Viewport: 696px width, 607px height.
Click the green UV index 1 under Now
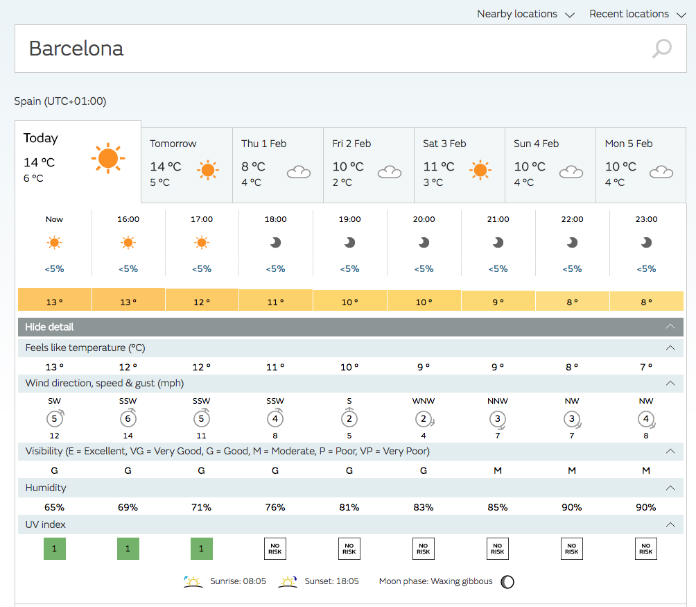54,548
